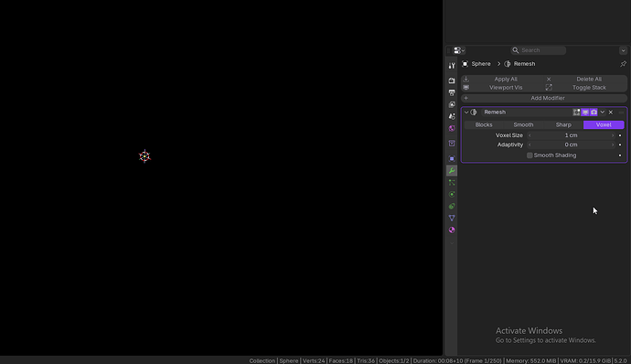Open the Remesh modifier extras dropdown

click(x=603, y=112)
